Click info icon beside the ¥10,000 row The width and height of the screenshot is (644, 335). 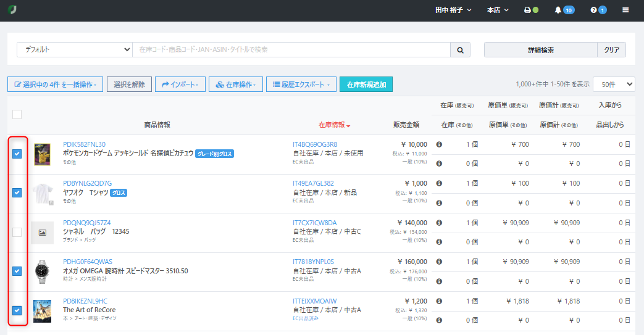click(439, 144)
